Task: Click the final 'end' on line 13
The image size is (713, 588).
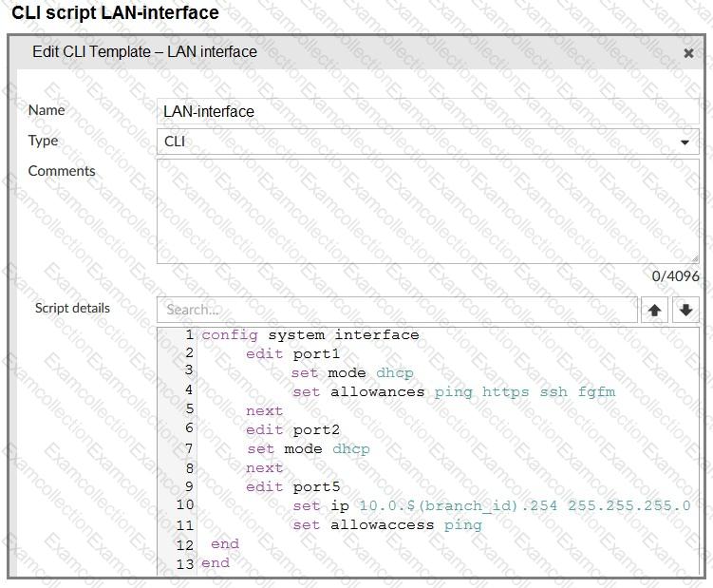Action: [x=216, y=562]
